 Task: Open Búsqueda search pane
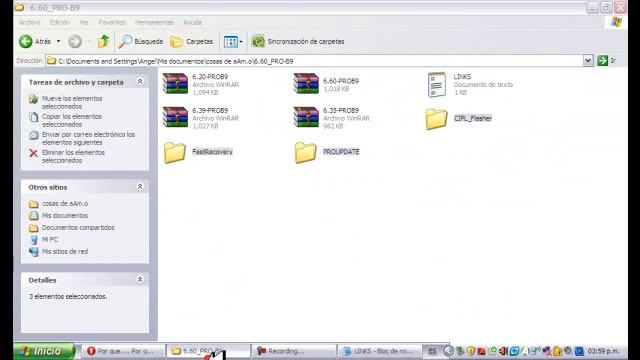tap(141, 41)
